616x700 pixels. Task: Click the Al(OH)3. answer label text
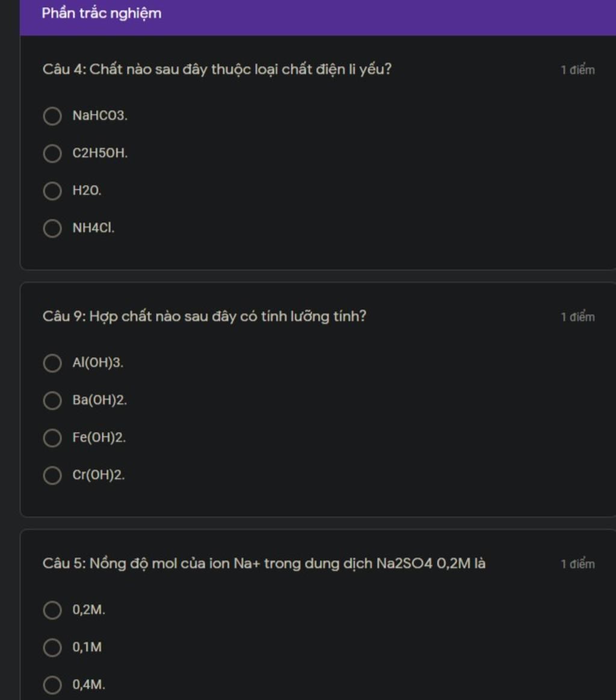pyautogui.click(x=98, y=363)
